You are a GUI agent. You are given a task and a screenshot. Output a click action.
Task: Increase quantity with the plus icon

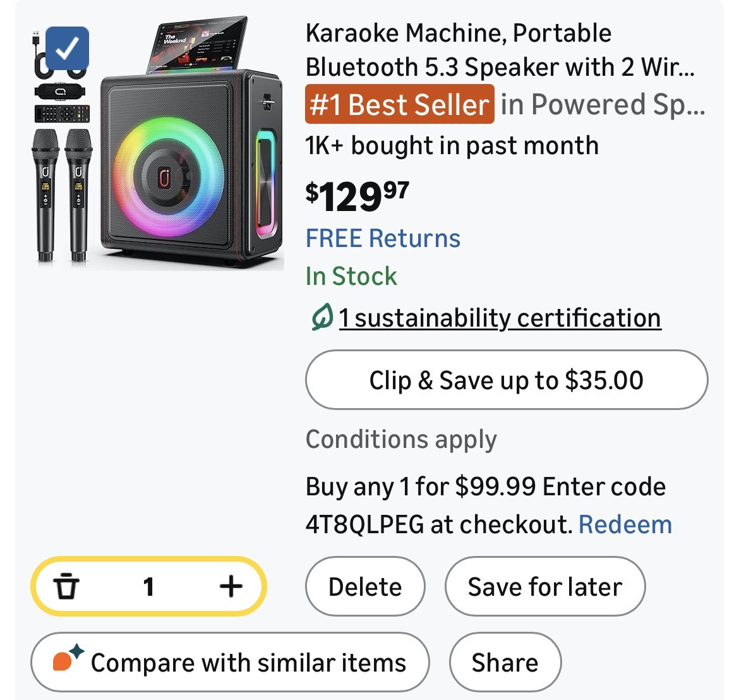click(231, 586)
